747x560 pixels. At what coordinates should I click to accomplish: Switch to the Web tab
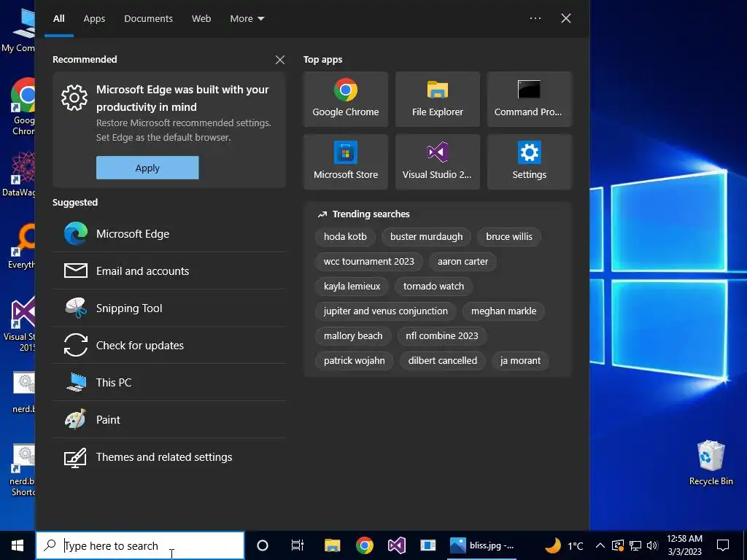pyautogui.click(x=201, y=18)
